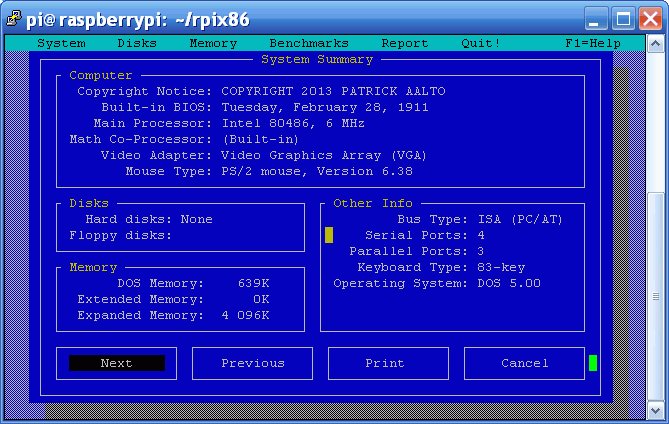
Task: Select Quit! in the menu bar
Action: [481, 43]
